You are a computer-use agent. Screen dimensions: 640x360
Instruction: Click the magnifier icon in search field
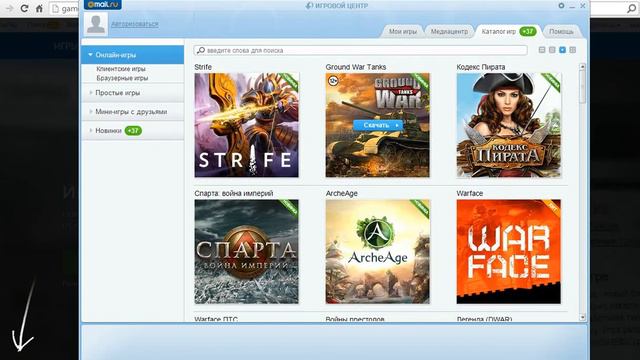(x=201, y=50)
